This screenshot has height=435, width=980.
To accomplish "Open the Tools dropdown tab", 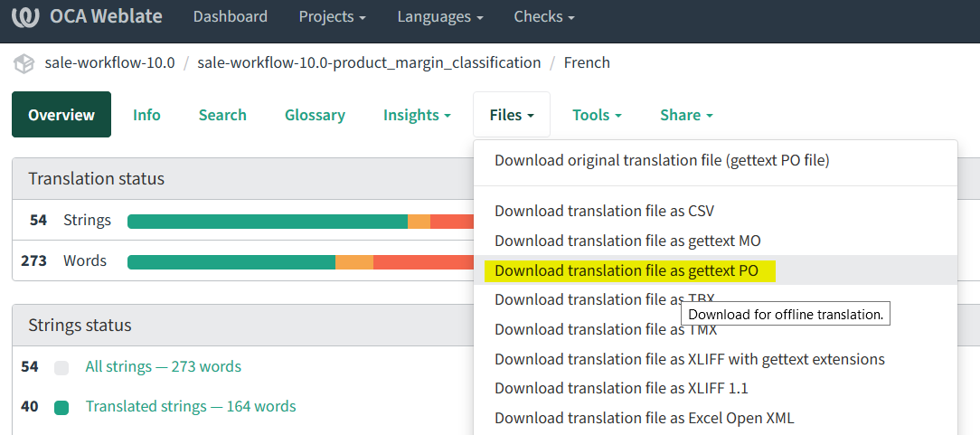I will pyautogui.click(x=597, y=115).
